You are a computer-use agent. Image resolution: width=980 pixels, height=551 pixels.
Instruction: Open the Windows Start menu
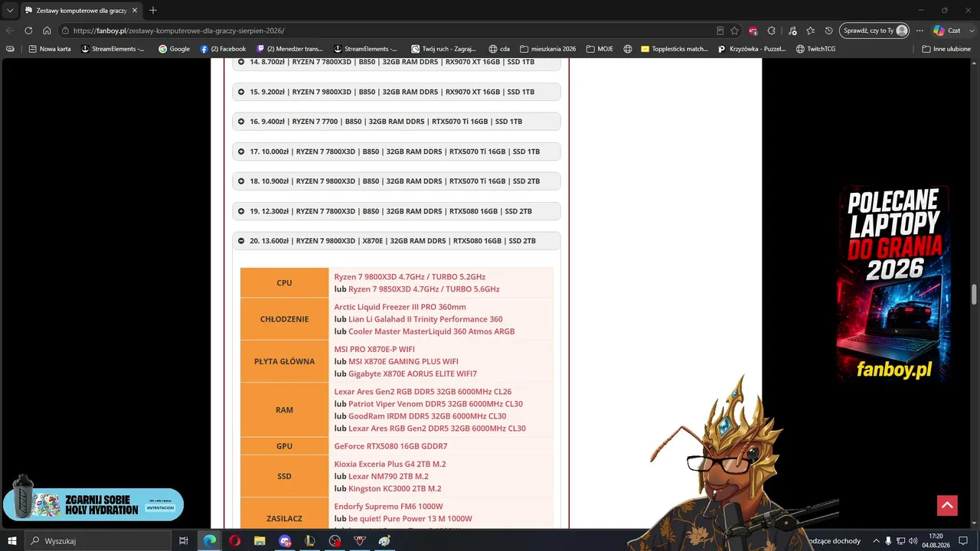(12, 541)
